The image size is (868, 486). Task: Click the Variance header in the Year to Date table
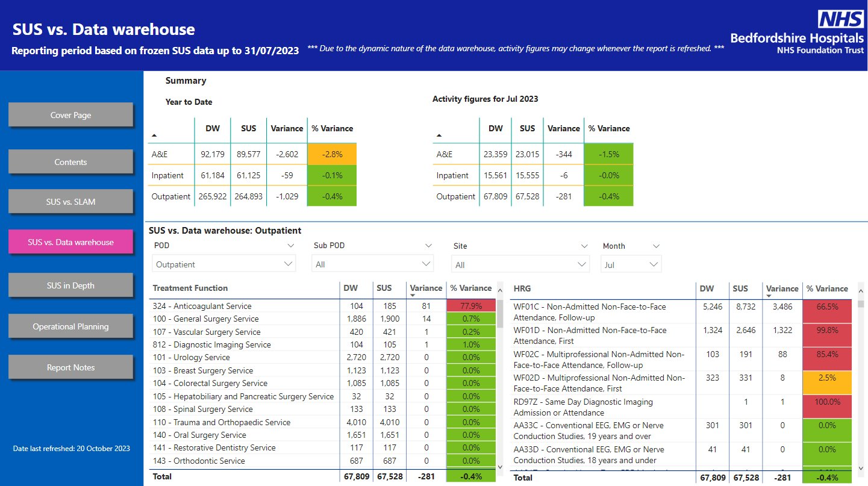pos(287,128)
